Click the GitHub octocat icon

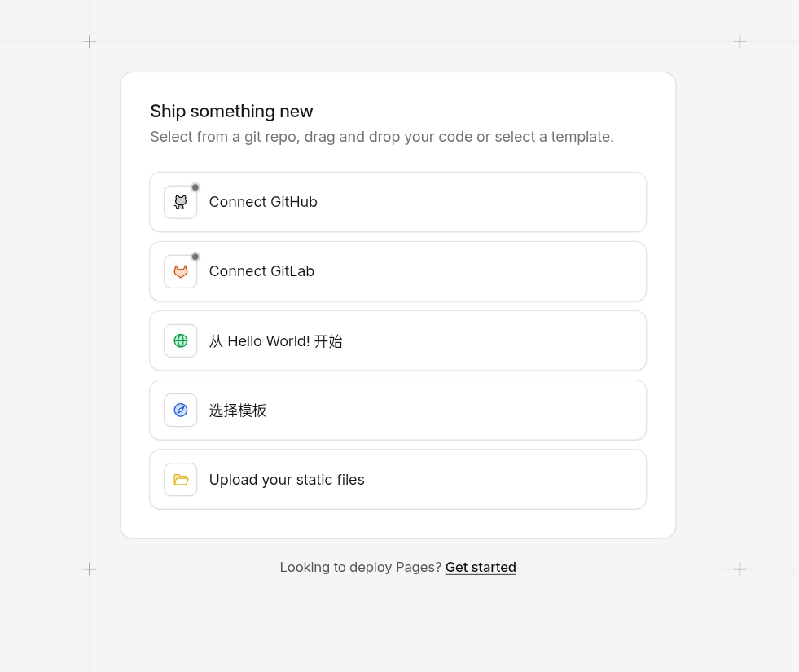181,202
